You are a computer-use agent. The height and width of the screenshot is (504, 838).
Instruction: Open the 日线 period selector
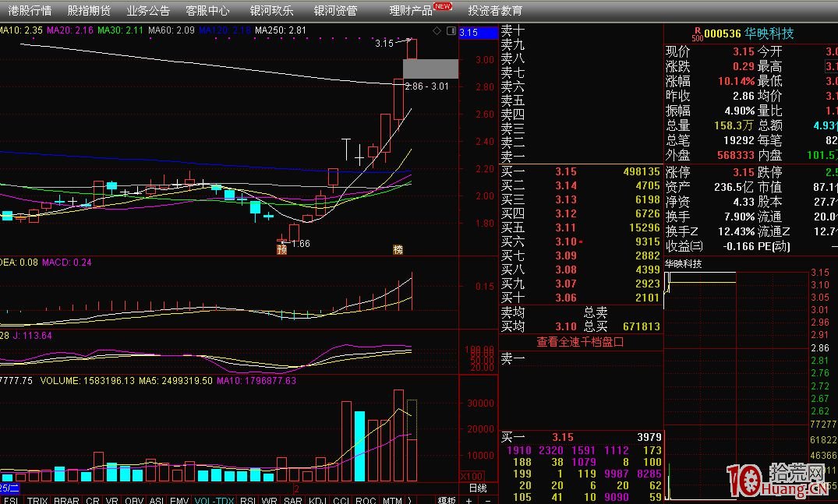(478, 488)
